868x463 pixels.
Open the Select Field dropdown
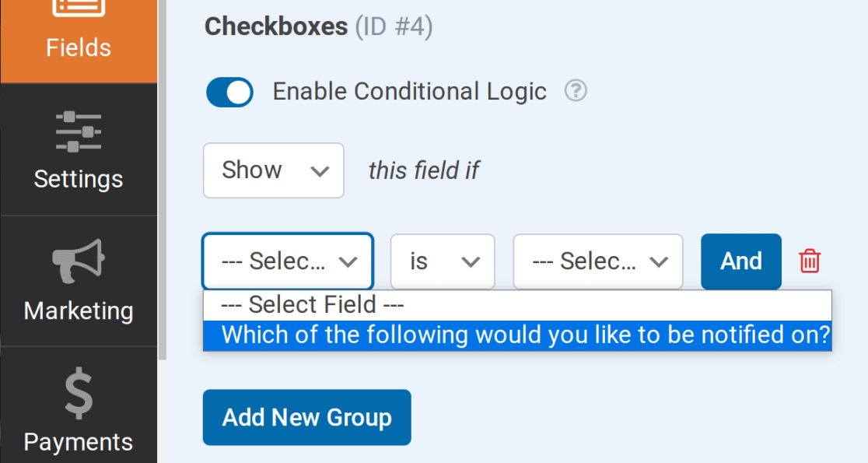coord(288,261)
